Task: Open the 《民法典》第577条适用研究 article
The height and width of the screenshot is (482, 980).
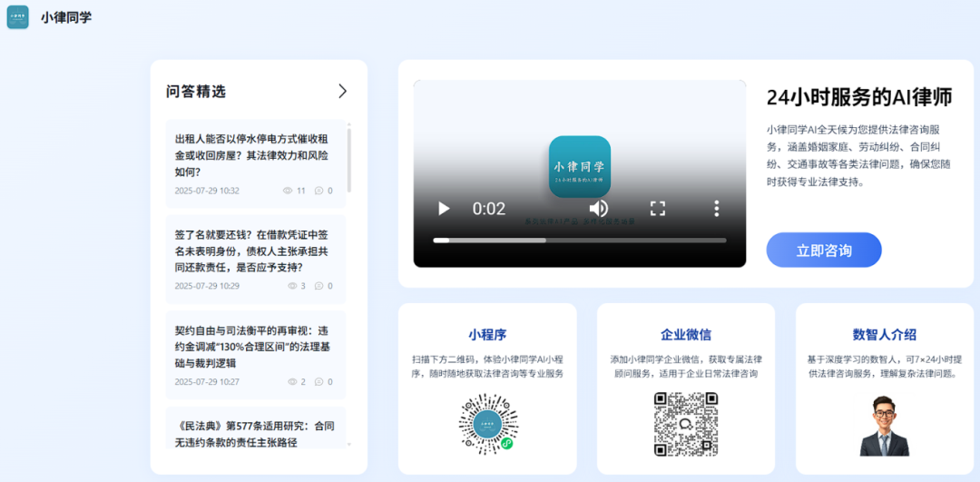Action: [254, 434]
